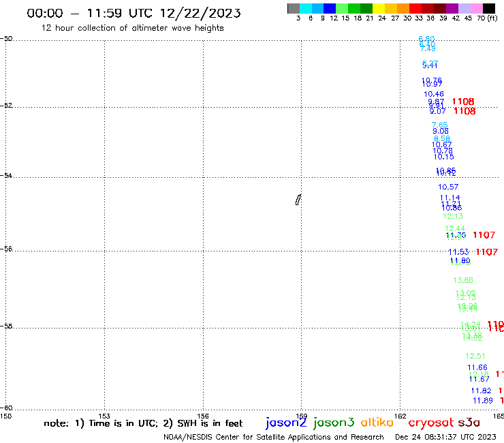Click the wave height value '11.89'

pyautogui.click(x=482, y=401)
